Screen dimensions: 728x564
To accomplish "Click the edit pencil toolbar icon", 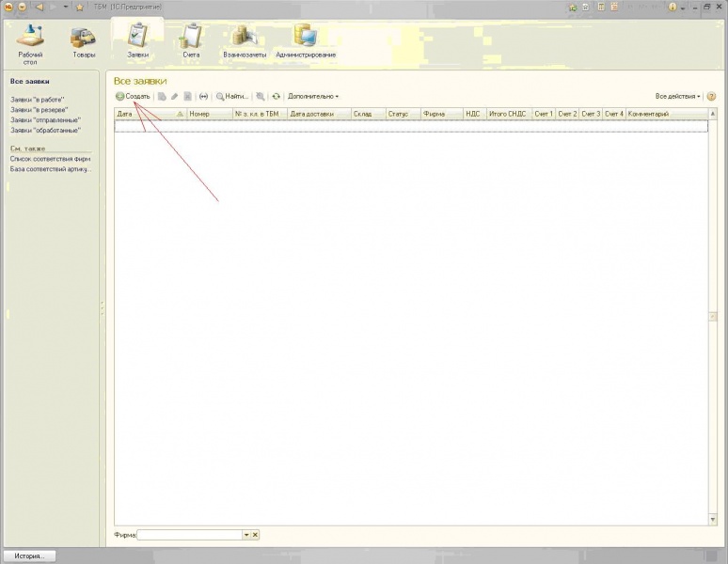I will [175, 97].
